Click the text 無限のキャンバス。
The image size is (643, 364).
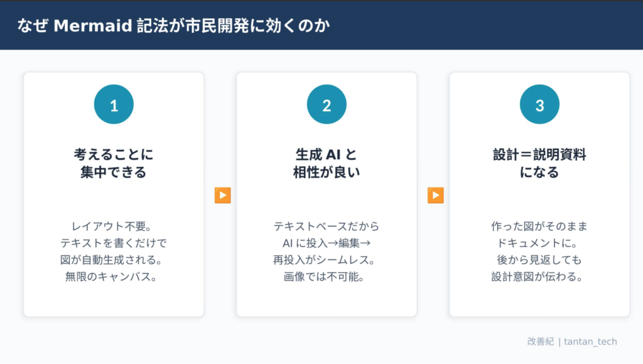[x=114, y=276]
